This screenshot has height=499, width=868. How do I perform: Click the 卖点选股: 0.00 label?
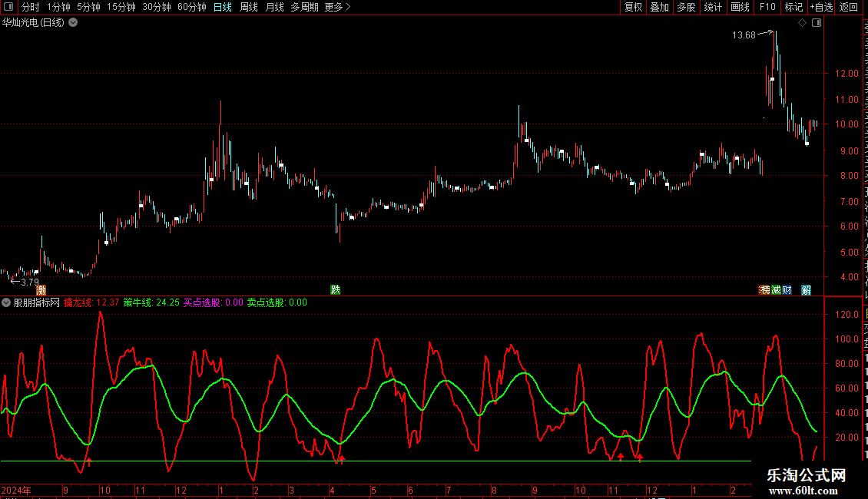277,302
